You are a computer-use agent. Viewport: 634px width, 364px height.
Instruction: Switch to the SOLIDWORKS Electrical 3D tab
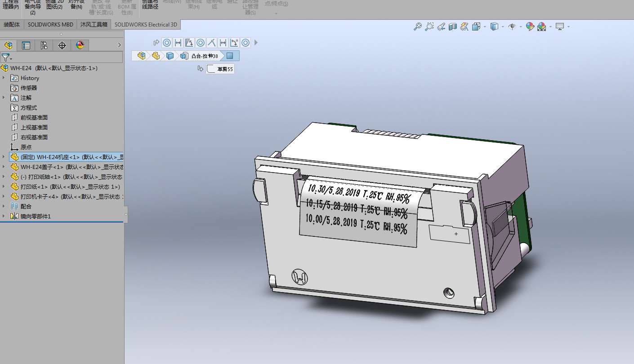[146, 25]
